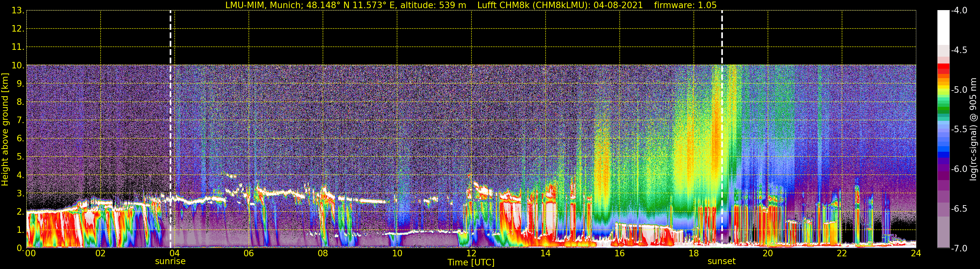
Task: Click the 10 km height tick label
Action: pyautogui.click(x=18, y=65)
